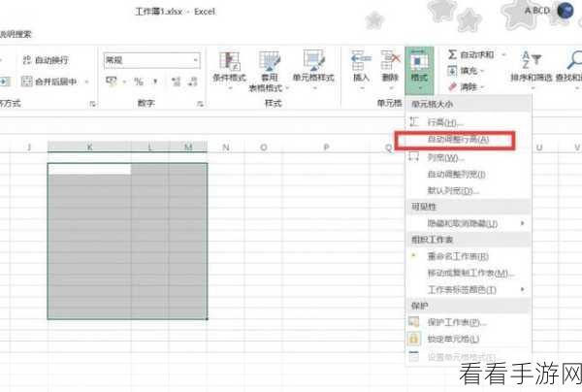Expand 隐藏和取消隐藏(U) submenu
582x392 pixels.
(x=469, y=223)
